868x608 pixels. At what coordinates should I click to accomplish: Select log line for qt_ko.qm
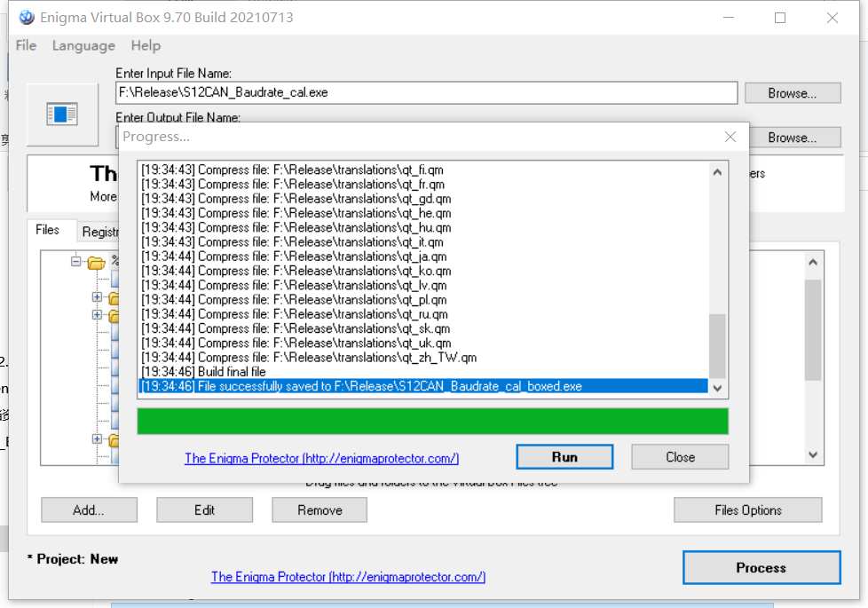(x=423, y=271)
